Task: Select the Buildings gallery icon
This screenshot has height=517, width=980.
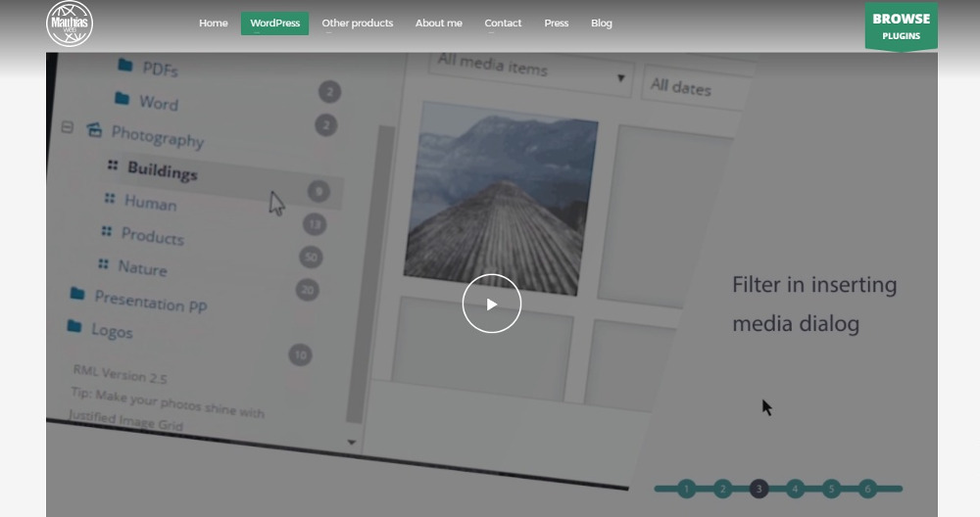Action: pos(113,164)
